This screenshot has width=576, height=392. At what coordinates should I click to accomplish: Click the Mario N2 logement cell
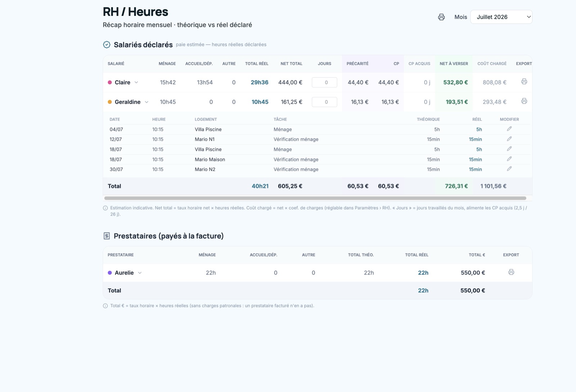click(205, 169)
